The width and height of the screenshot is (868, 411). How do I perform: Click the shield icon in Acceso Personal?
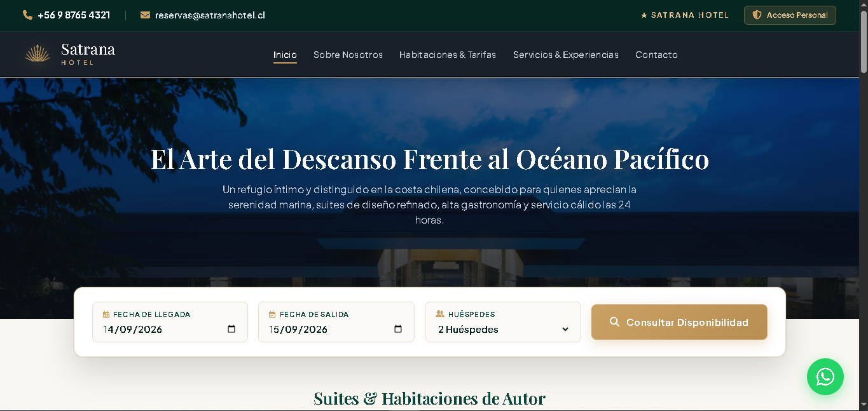click(757, 15)
